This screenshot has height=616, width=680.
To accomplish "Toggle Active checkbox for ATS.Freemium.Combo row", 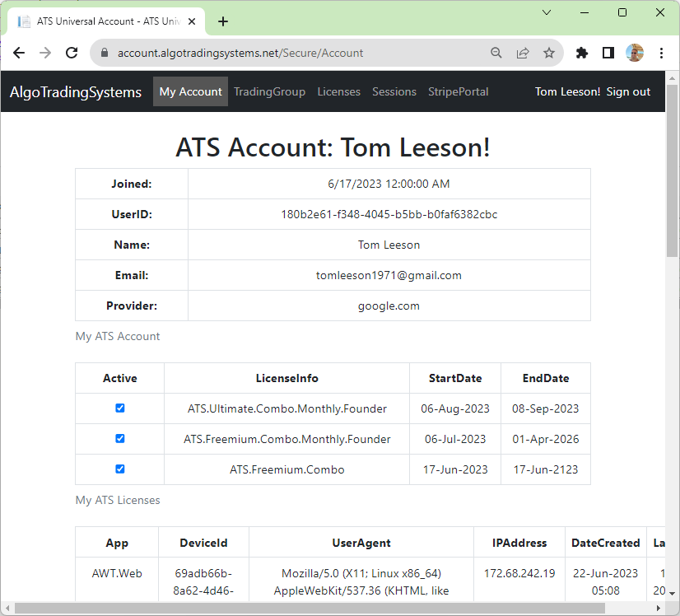I will (120, 469).
